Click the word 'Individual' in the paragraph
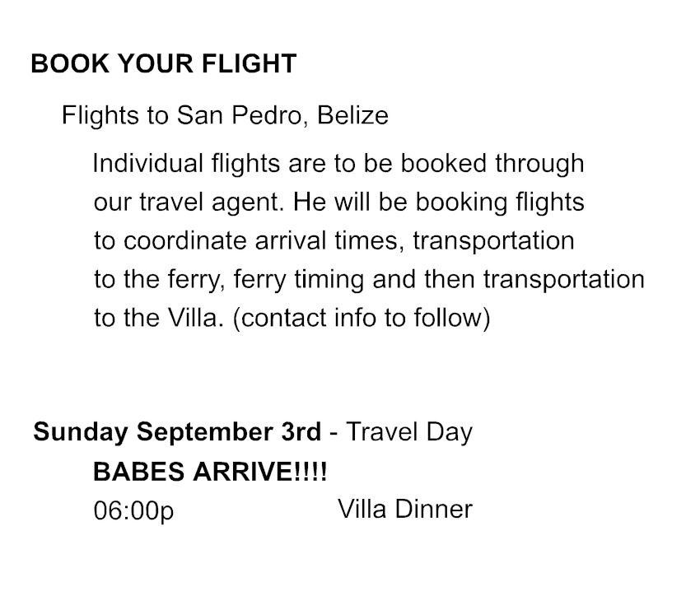The width and height of the screenshot is (700, 610). (147, 163)
